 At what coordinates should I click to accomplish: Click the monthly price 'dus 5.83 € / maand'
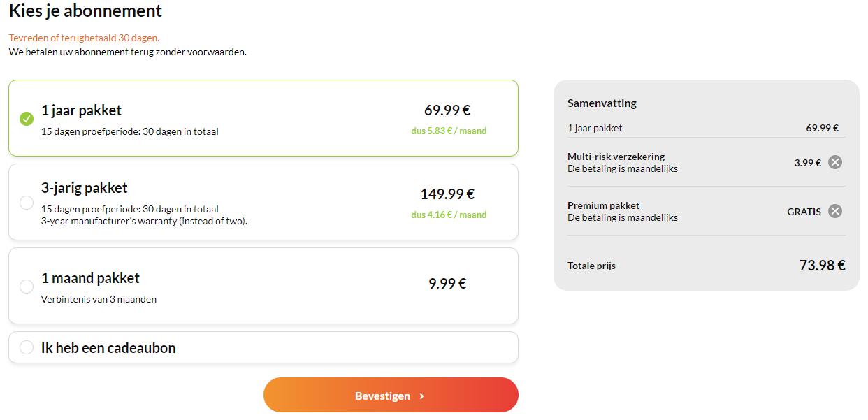point(449,130)
